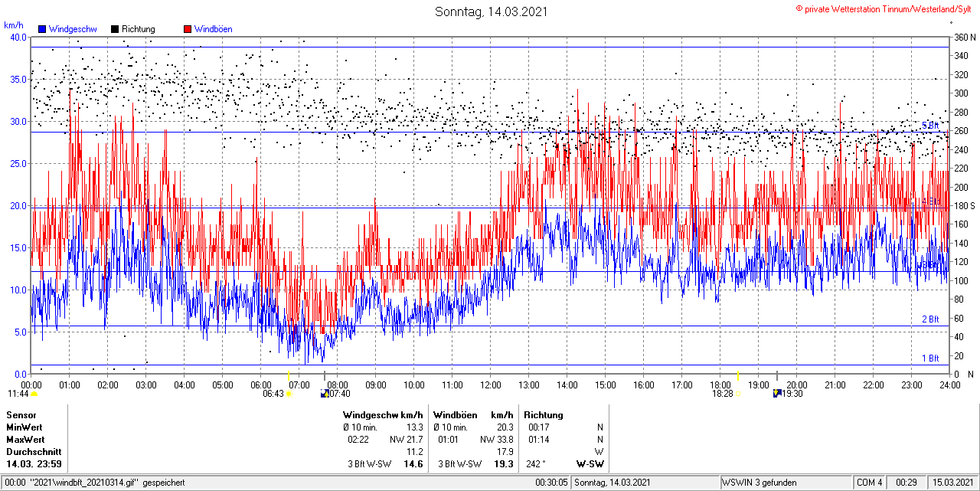Click the moon icon beside 19:30
This screenshot has height=491, width=980.
[777, 394]
